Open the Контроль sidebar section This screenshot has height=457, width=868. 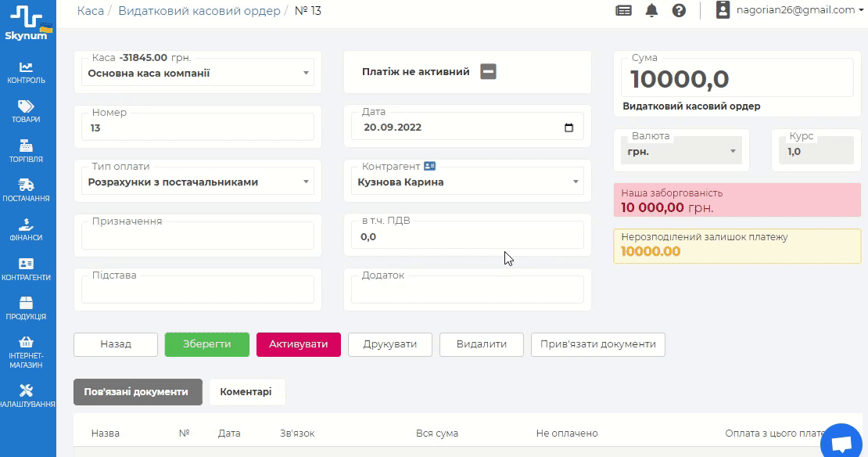[x=26, y=72]
